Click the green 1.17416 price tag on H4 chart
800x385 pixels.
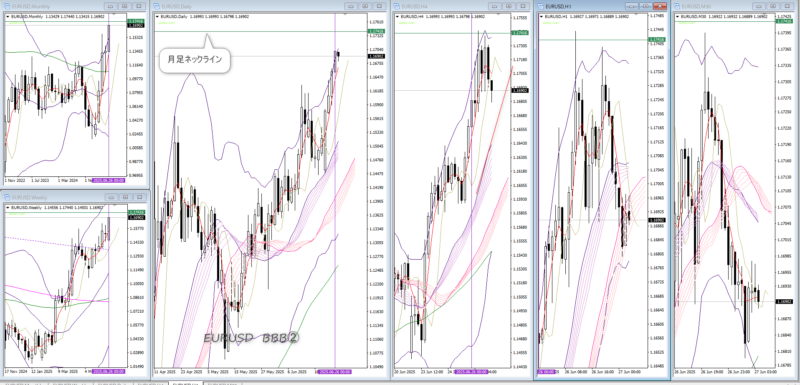pyautogui.click(x=520, y=33)
